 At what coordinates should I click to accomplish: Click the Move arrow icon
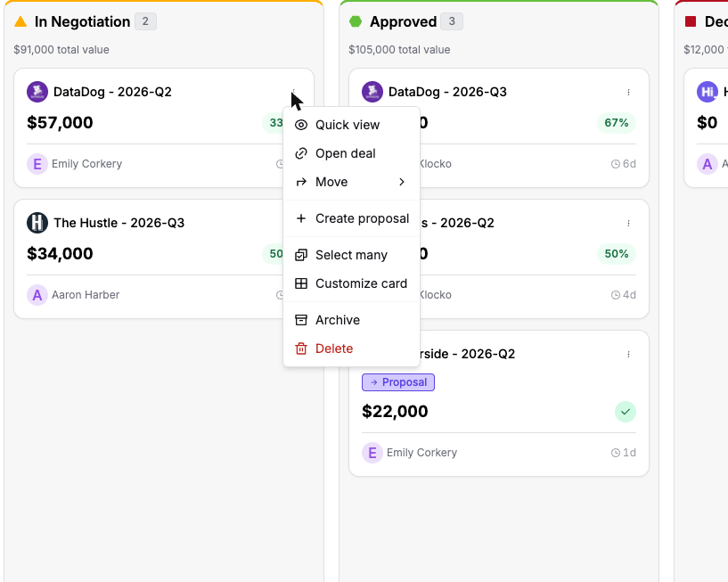pos(301,182)
